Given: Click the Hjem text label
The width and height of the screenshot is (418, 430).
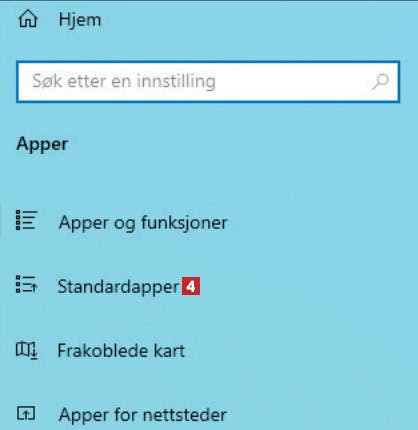Looking at the screenshot, I should tap(80, 20).
